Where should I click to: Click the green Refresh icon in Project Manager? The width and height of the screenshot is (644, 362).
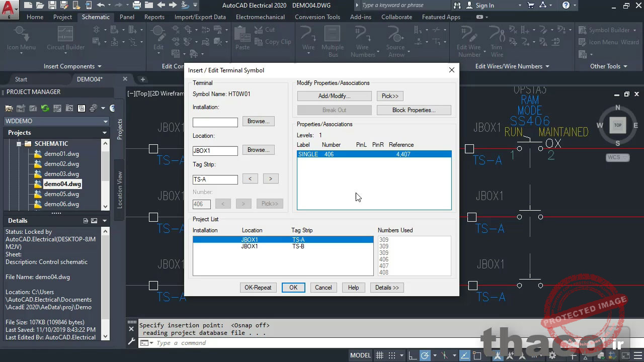[45, 108]
